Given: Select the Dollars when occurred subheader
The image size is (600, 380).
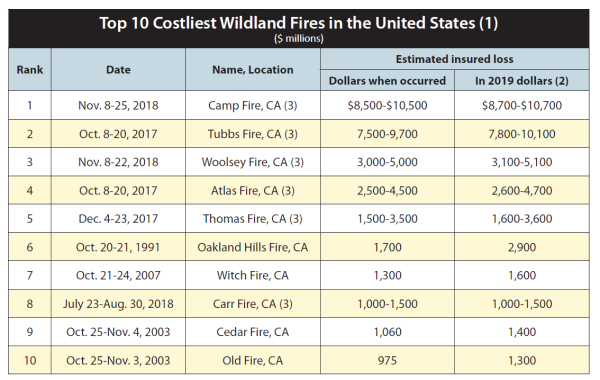Looking at the screenshot, I should pos(387,81).
